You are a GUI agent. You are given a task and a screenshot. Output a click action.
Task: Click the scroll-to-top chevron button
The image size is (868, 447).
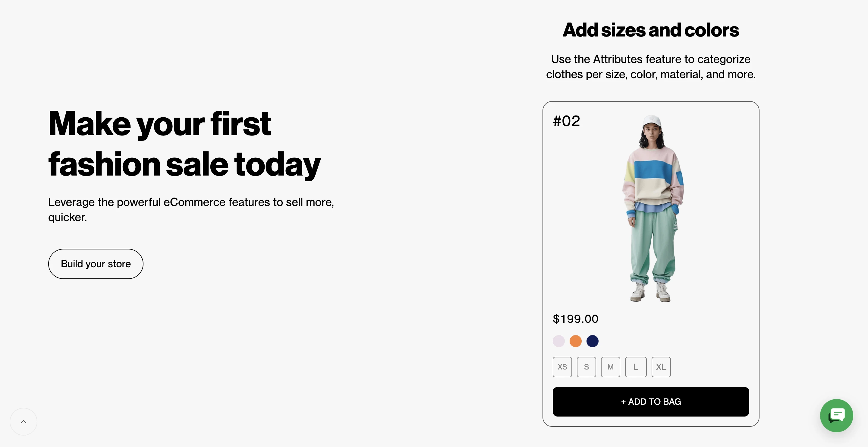coord(23,421)
